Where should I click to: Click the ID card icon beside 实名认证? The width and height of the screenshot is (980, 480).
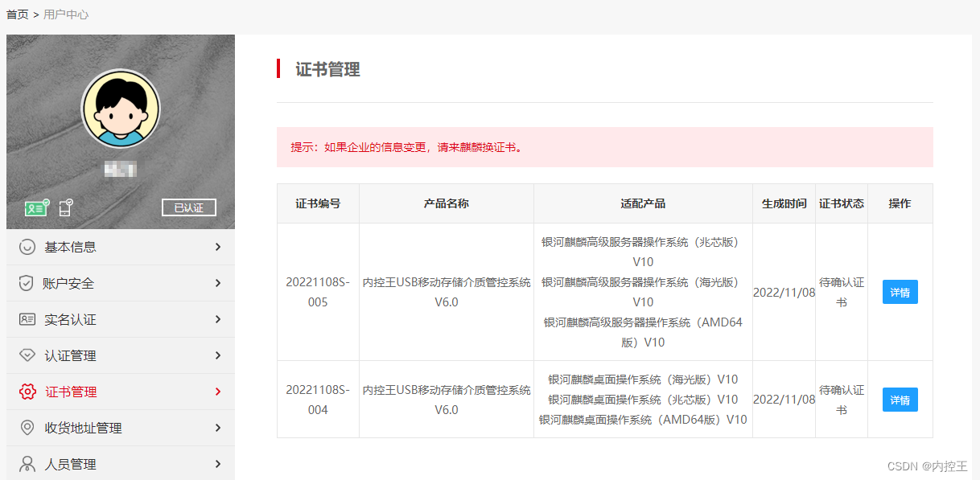[x=27, y=319]
